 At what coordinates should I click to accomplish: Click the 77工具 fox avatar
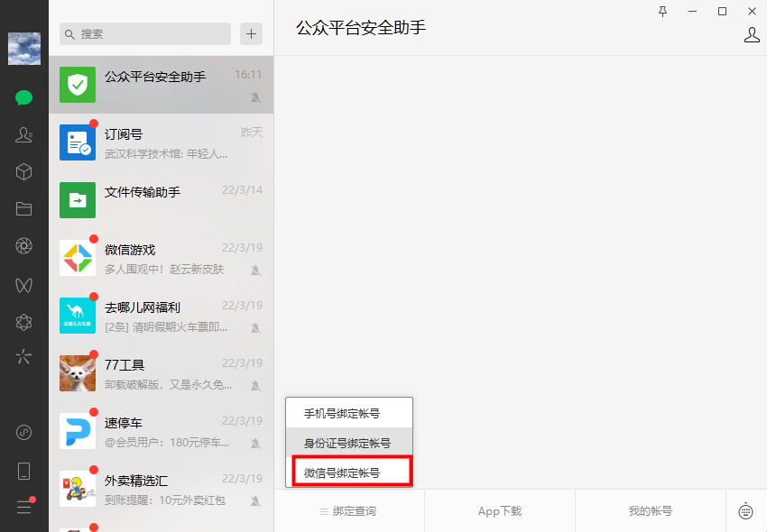click(78, 373)
